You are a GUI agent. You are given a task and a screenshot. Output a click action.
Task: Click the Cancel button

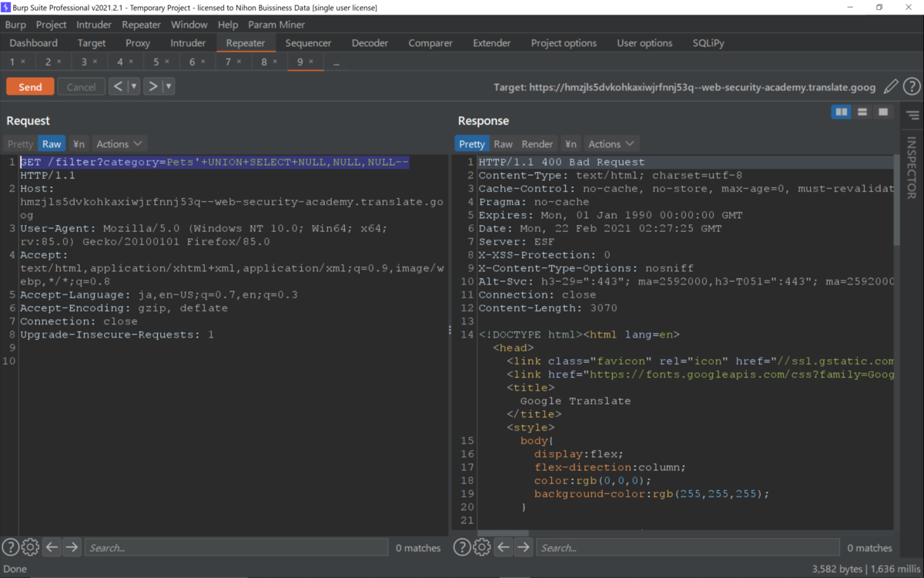(x=81, y=86)
